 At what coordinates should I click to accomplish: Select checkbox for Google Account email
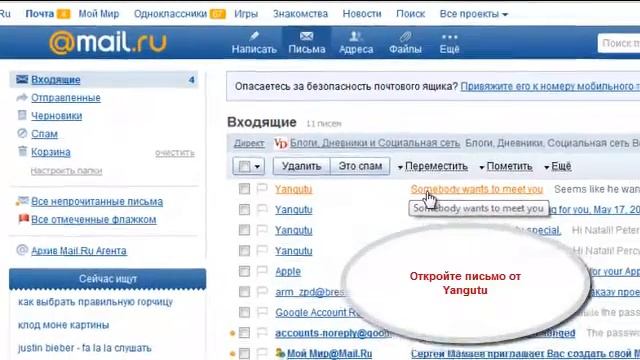244,312
